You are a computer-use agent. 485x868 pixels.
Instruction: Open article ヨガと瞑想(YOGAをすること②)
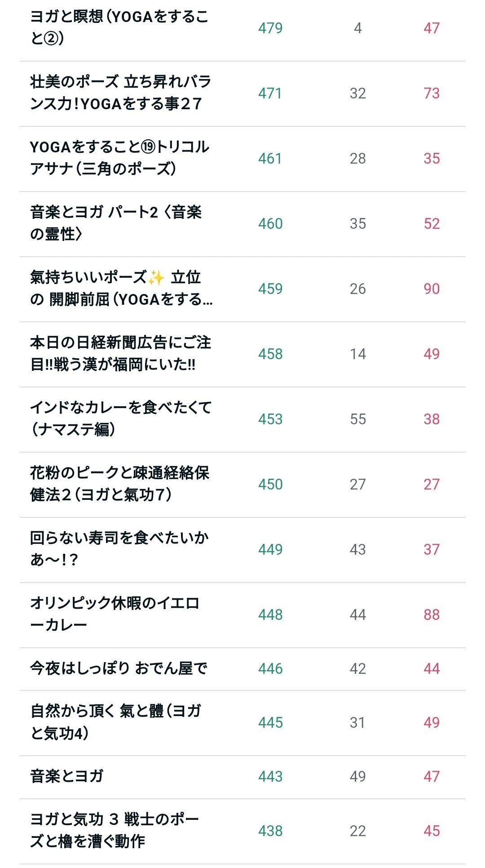pos(119,28)
